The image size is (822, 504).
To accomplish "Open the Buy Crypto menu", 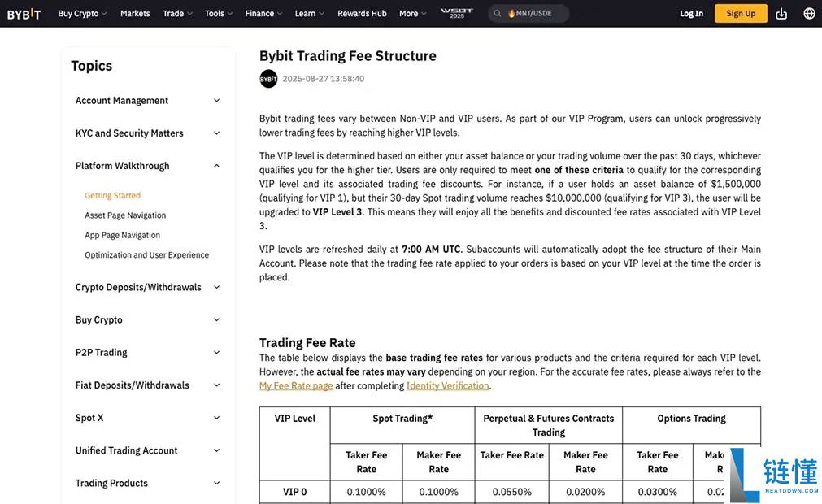I will pos(82,14).
